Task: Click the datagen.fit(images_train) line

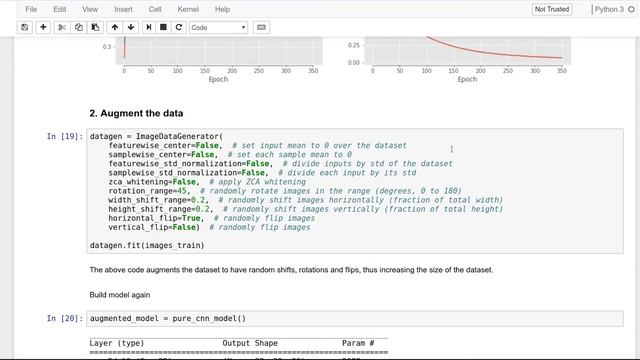Action: [x=147, y=245]
